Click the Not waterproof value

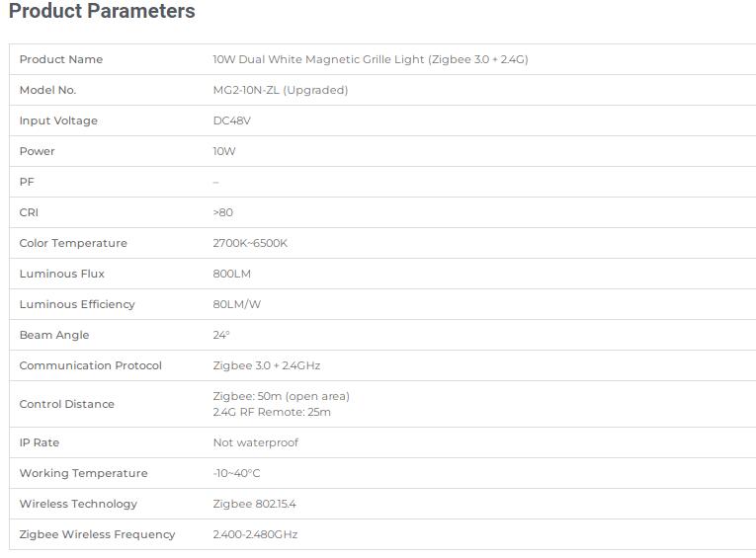click(255, 442)
